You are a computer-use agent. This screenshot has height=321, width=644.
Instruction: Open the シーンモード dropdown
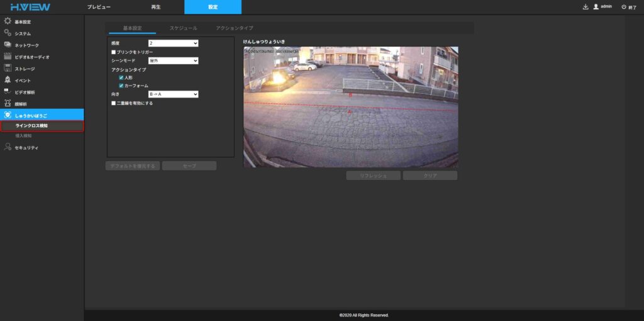(173, 60)
